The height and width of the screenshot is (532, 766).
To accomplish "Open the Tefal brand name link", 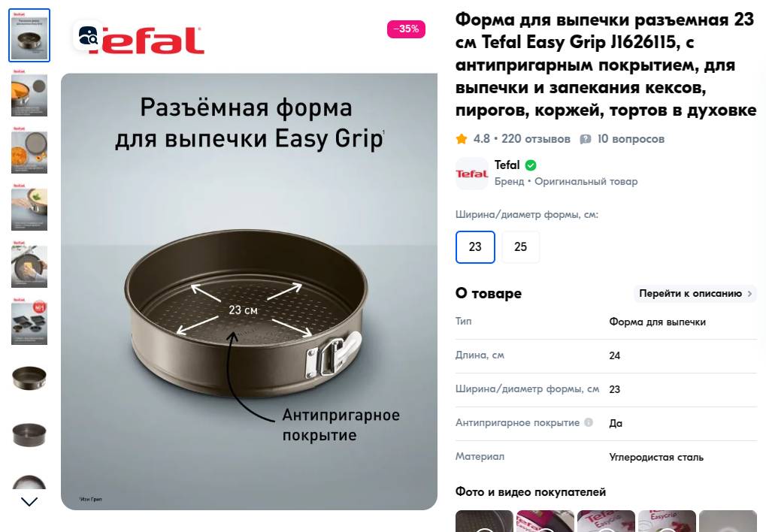I will coord(507,165).
